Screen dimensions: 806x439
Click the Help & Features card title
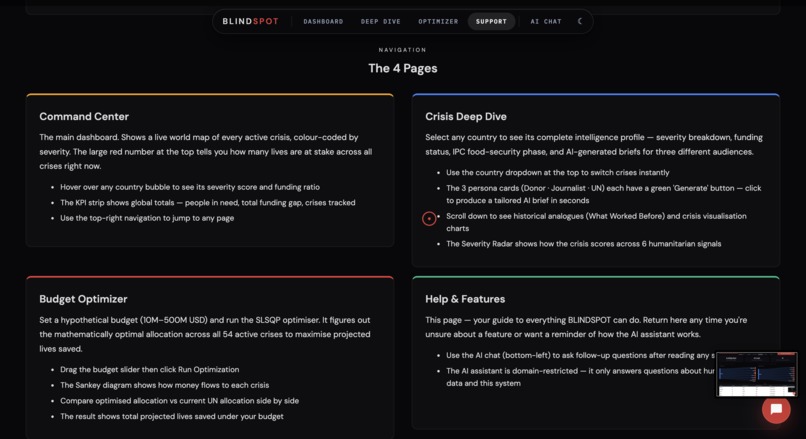pyautogui.click(x=465, y=299)
